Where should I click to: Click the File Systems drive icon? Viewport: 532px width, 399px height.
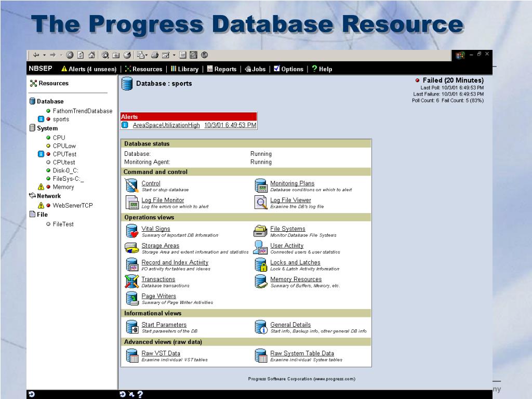(261, 231)
